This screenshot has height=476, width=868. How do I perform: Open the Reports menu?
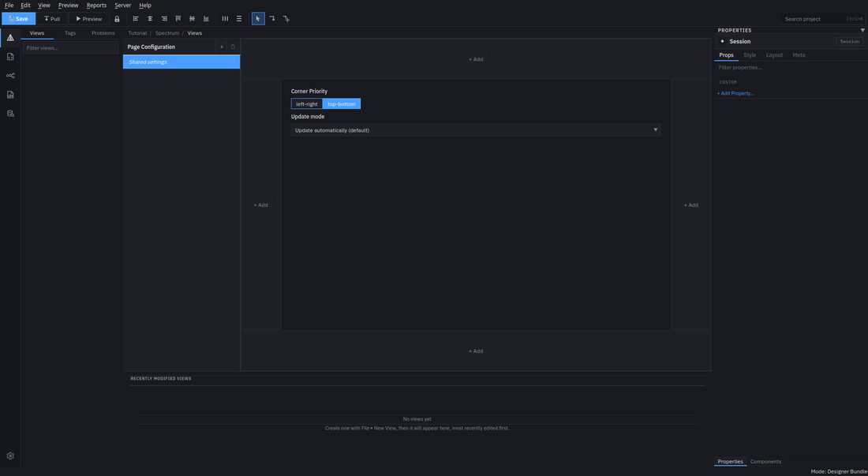[96, 5]
